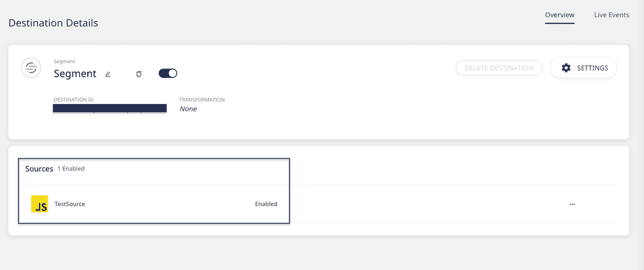Click the Destination Details page title

click(53, 23)
